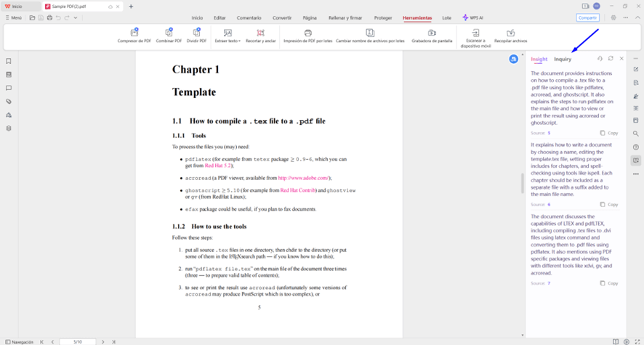
Task: Open the search tool in right sidebar
Action: (x=636, y=134)
